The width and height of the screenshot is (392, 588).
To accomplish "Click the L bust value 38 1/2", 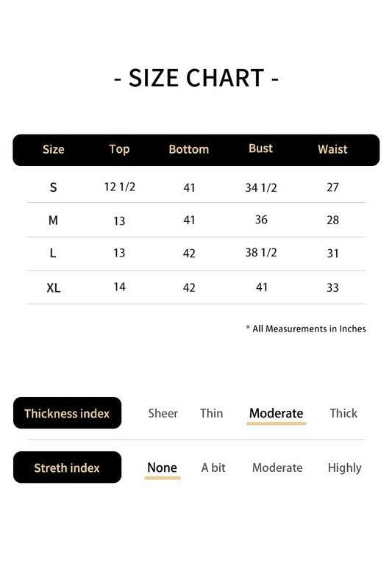I will coord(261,252).
